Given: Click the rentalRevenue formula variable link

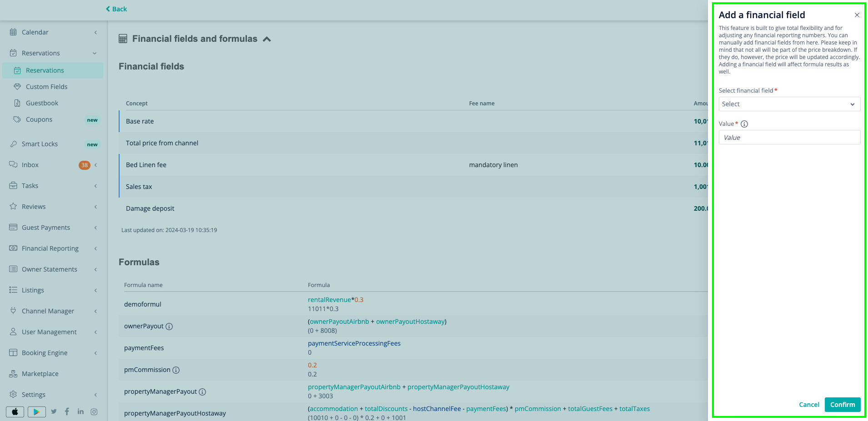Looking at the screenshot, I should (x=329, y=300).
